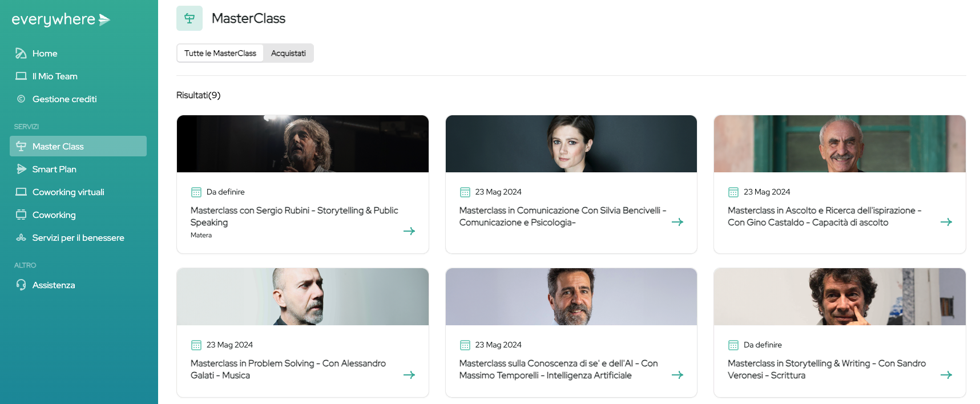Click 23 Mag 2024 on Castaldo card
Screen dimensions: 980x404
pos(767,192)
